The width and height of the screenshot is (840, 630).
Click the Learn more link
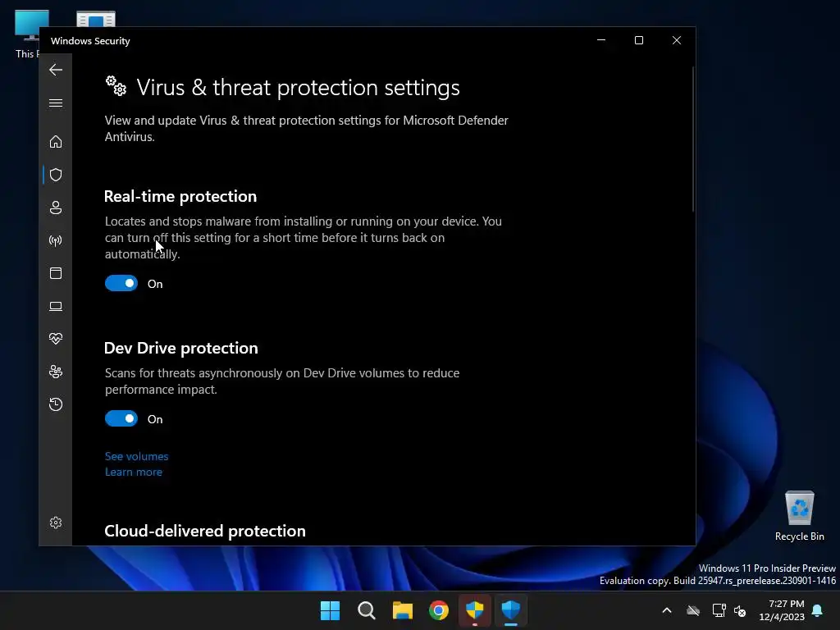134,472
